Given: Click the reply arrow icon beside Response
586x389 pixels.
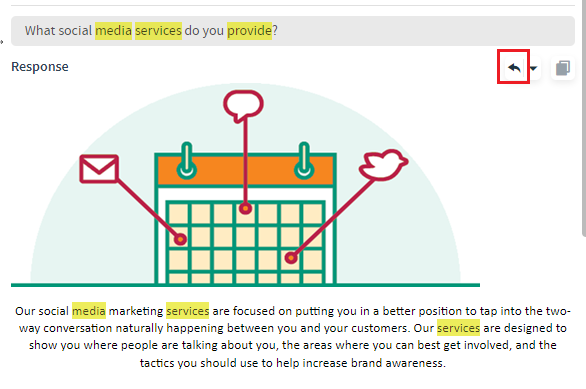Looking at the screenshot, I should [x=514, y=68].
